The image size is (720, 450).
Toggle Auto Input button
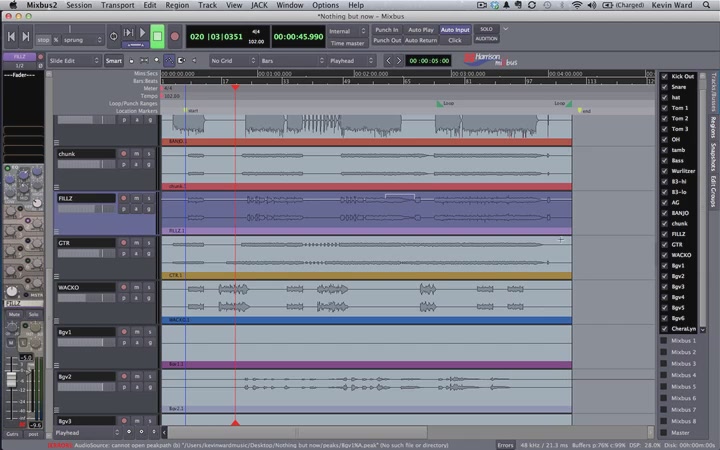455,30
